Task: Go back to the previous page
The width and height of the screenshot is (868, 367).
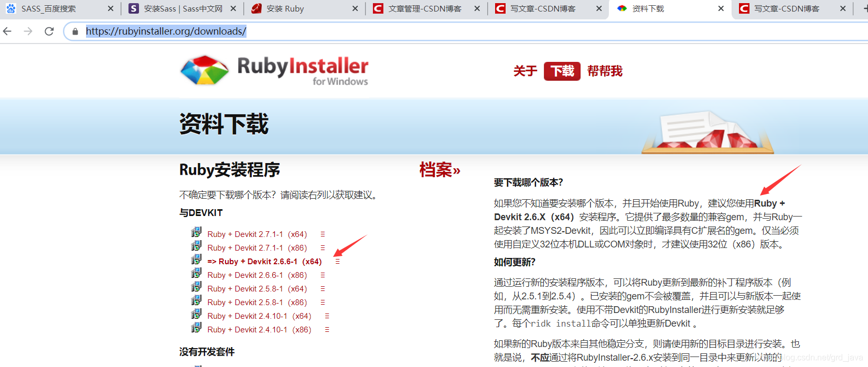Action: (7, 31)
